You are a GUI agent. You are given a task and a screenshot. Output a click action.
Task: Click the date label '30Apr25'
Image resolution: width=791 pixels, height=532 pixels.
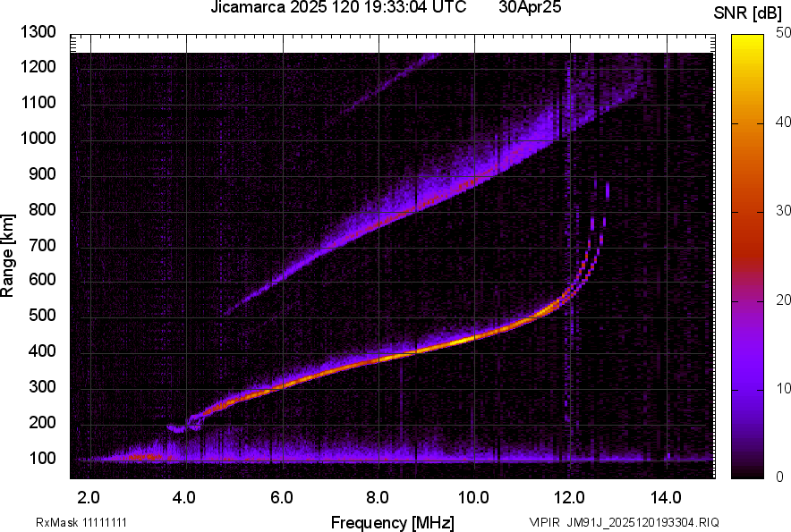[530, 7]
